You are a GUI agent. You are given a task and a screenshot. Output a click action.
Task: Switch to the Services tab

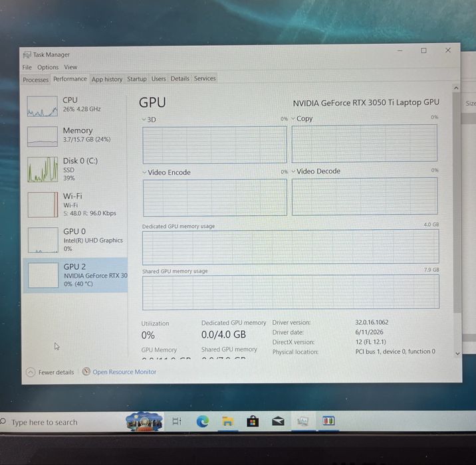click(205, 78)
